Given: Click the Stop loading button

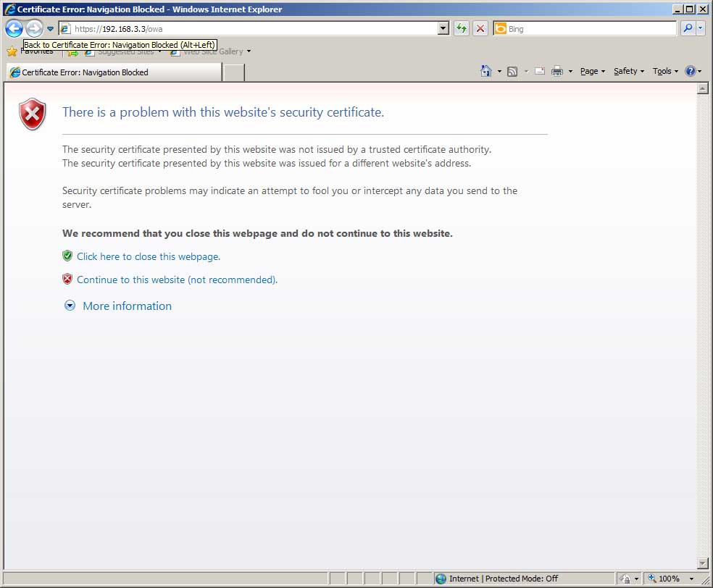Looking at the screenshot, I should click(x=480, y=29).
